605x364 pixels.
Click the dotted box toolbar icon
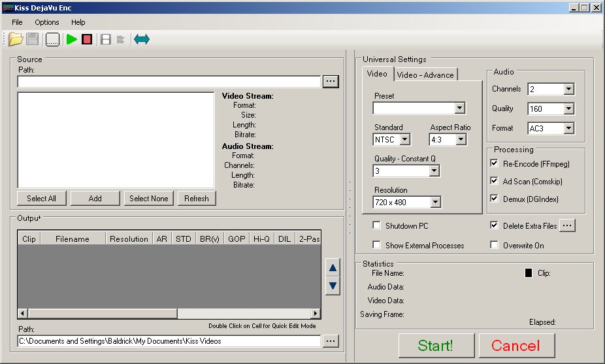point(52,39)
